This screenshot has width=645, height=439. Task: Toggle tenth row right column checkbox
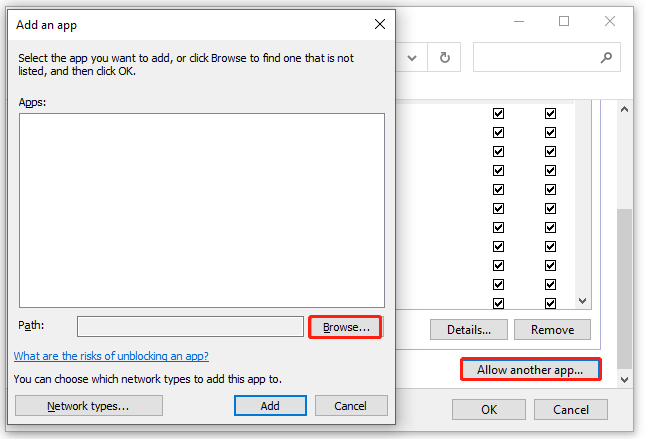click(x=550, y=284)
